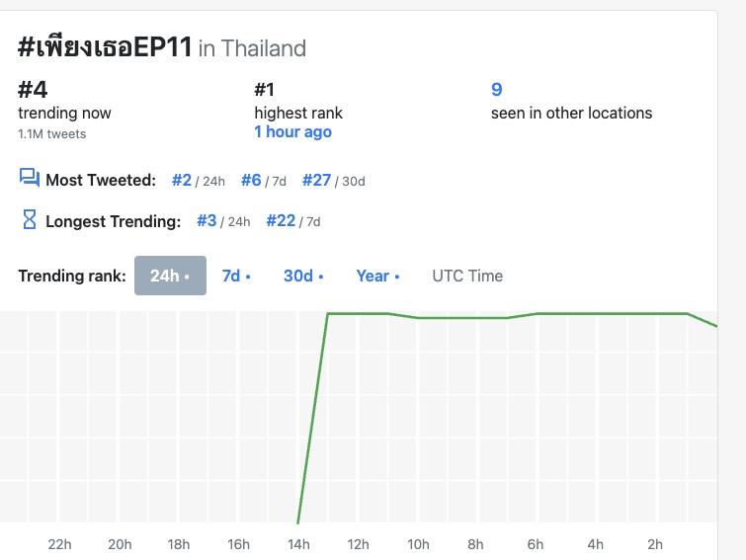Switch to the 30d trending rank tab
This screenshot has height=560, width=746.
pos(303,276)
